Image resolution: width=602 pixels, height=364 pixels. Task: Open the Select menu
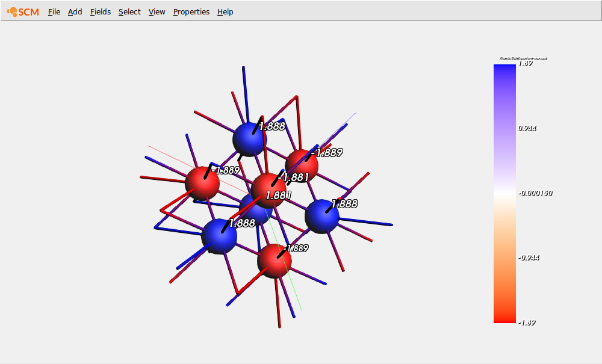pyautogui.click(x=129, y=12)
